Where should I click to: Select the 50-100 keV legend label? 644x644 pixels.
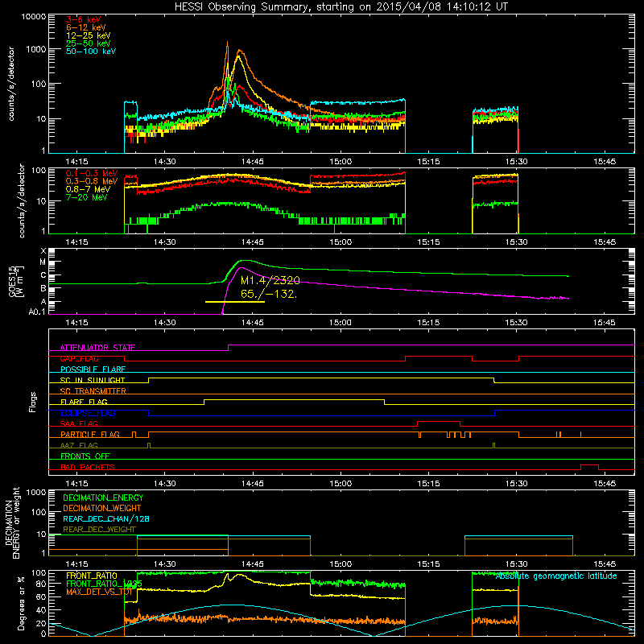[x=91, y=52]
